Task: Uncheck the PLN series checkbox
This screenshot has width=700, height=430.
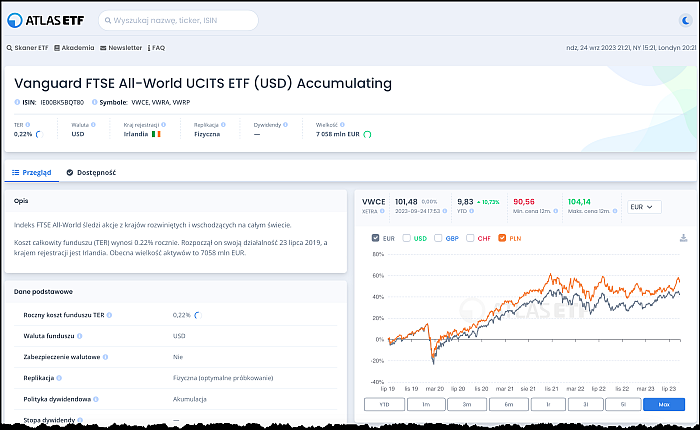Action: pos(502,238)
